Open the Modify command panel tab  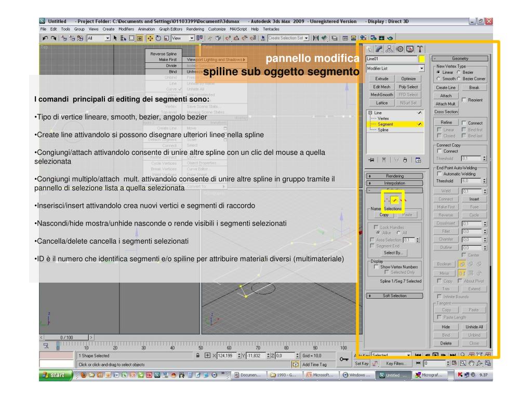pyautogui.click(x=379, y=49)
